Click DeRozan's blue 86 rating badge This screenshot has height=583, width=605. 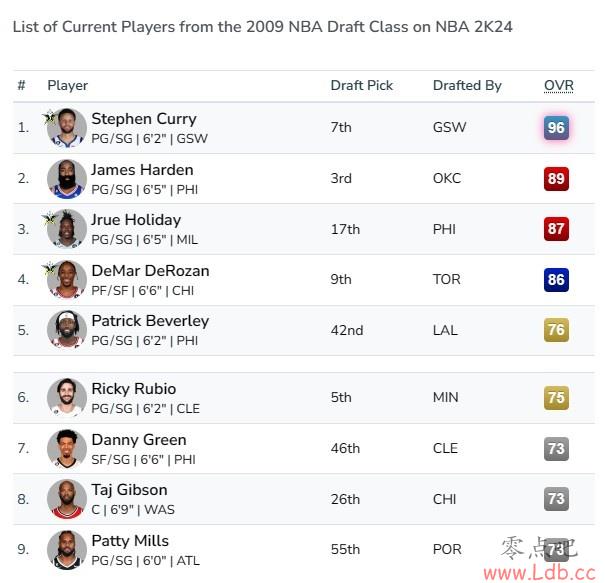(x=556, y=280)
